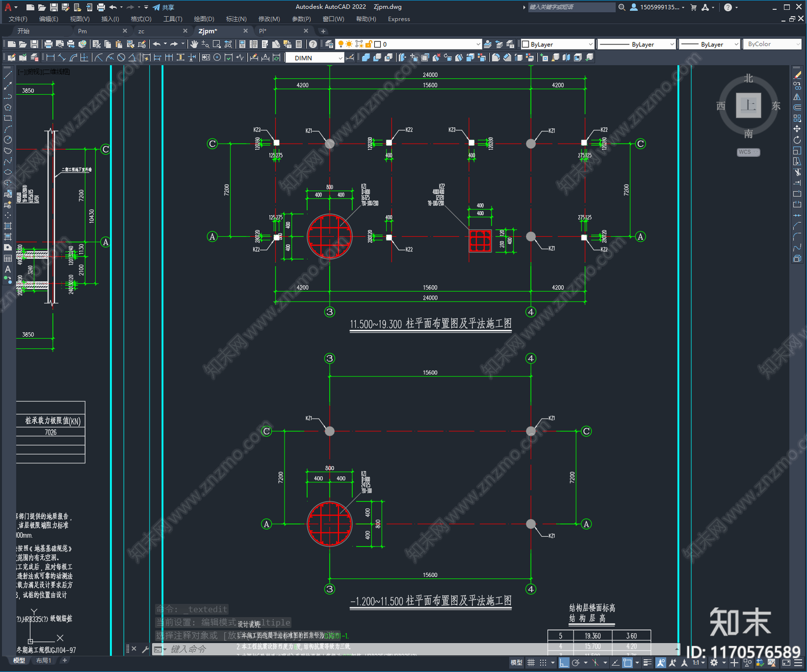Toggle object snap (osnap) in the status bar
This screenshot has width=807, height=672.
[627, 662]
